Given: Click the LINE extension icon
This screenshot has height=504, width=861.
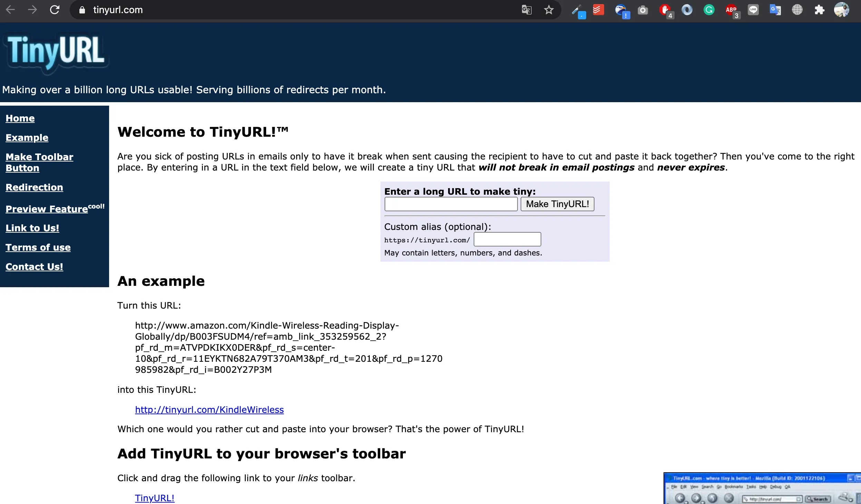Looking at the screenshot, I should (753, 10).
